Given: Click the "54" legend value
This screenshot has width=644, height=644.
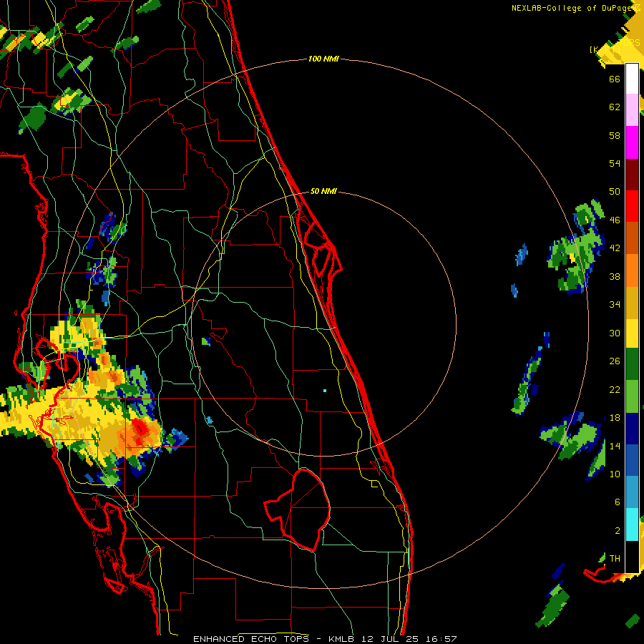Looking at the screenshot, I should click(x=615, y=163).
